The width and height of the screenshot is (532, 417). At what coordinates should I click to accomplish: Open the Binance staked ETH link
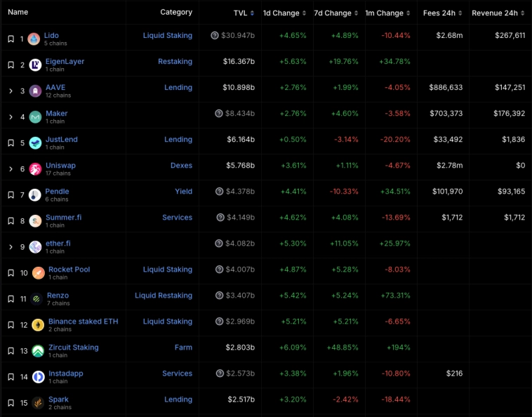[x=83, y=322]
